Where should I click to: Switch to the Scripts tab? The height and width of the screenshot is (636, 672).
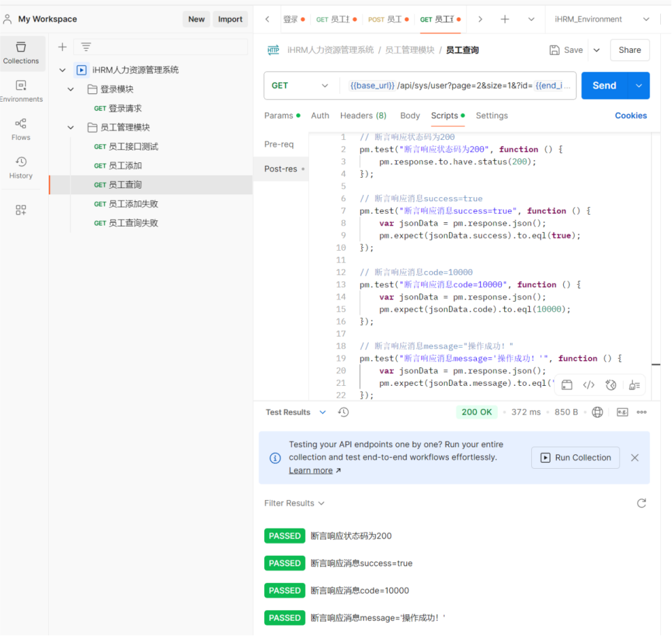pos(448,116)
